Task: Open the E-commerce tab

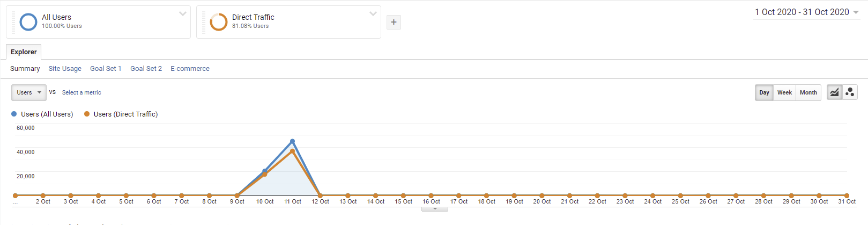Action: point(190,69)
